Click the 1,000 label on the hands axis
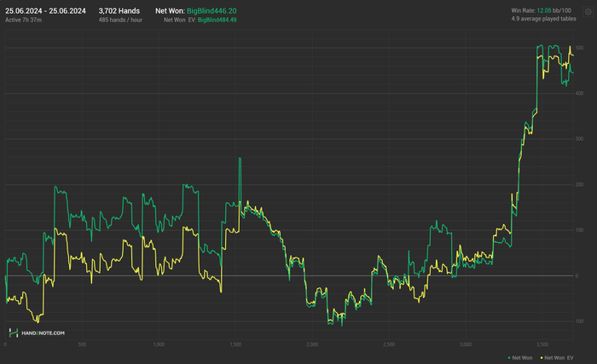Screen dimensions: 597x364 (x=159, y=344)
